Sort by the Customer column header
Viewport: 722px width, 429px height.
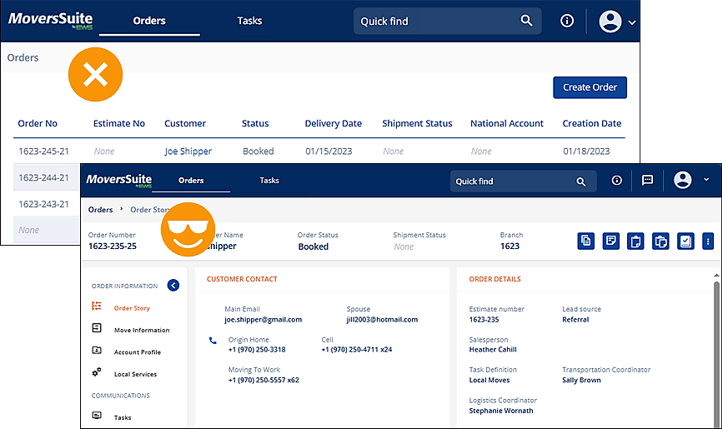coord(185,123)
